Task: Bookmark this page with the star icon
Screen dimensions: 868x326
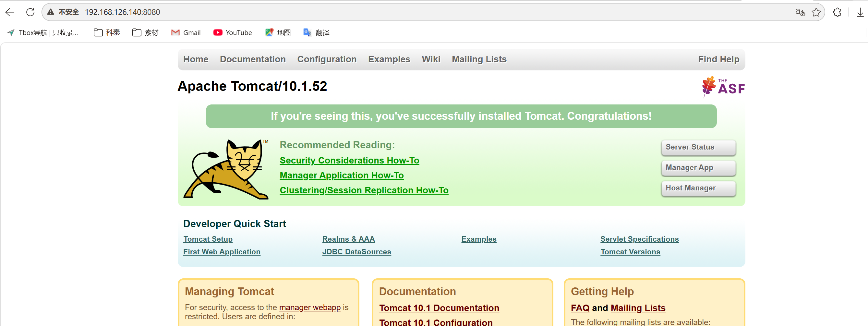Action: (x=816, y=12)
